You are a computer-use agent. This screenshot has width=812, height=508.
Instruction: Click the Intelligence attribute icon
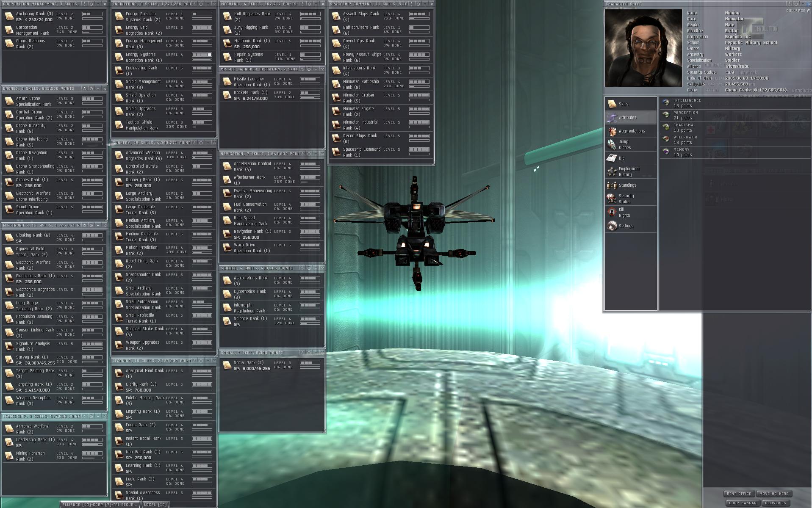point(666,103)
